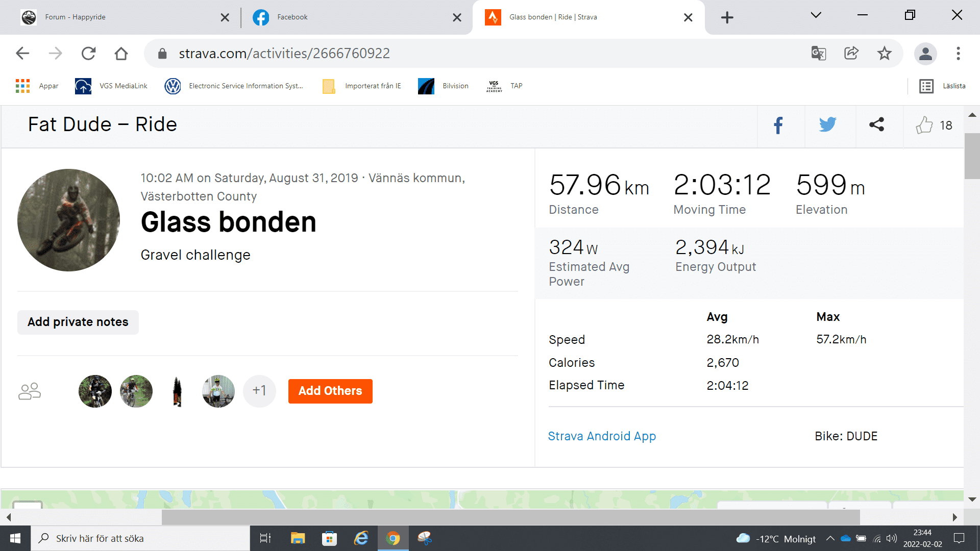Click the horizontal scrollbar thumb
The height and width of the screenshot is (551, 980).
(x=510, y=517)
